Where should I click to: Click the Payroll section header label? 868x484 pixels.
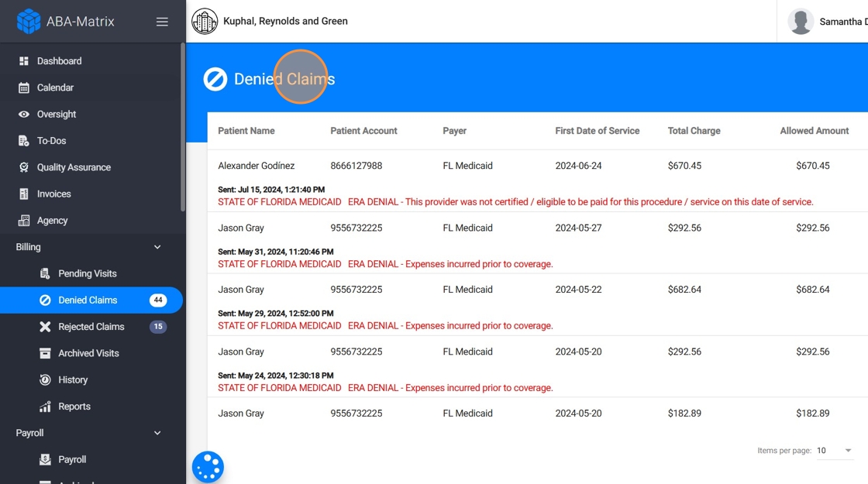coord(30,433)
